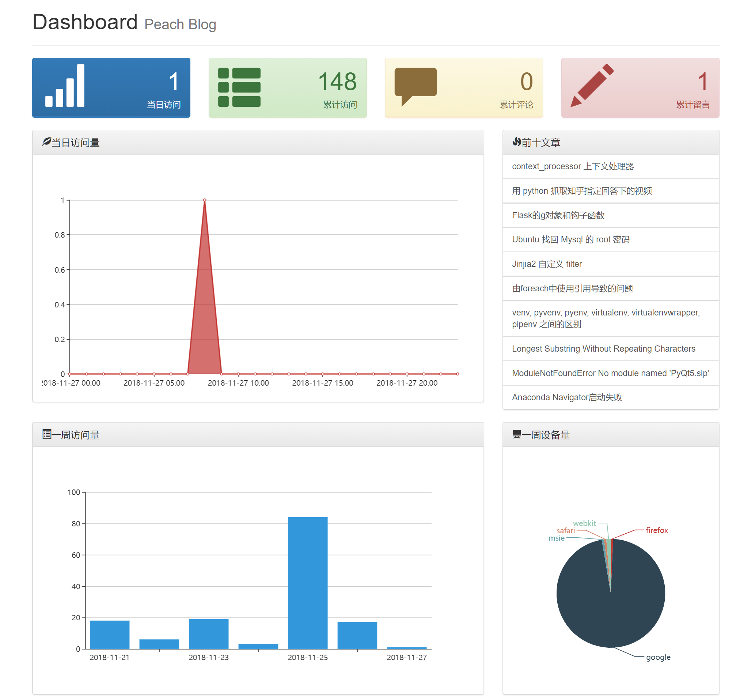Screen dimensions: 736x700
Task: Click the red pencil icon
Action: coord(592,86)
